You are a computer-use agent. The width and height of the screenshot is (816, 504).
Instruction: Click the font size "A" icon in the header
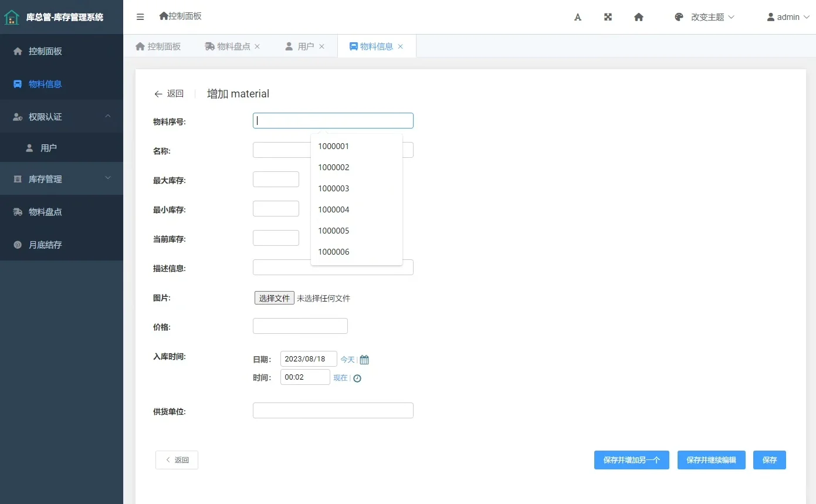(x=577, y=17)
